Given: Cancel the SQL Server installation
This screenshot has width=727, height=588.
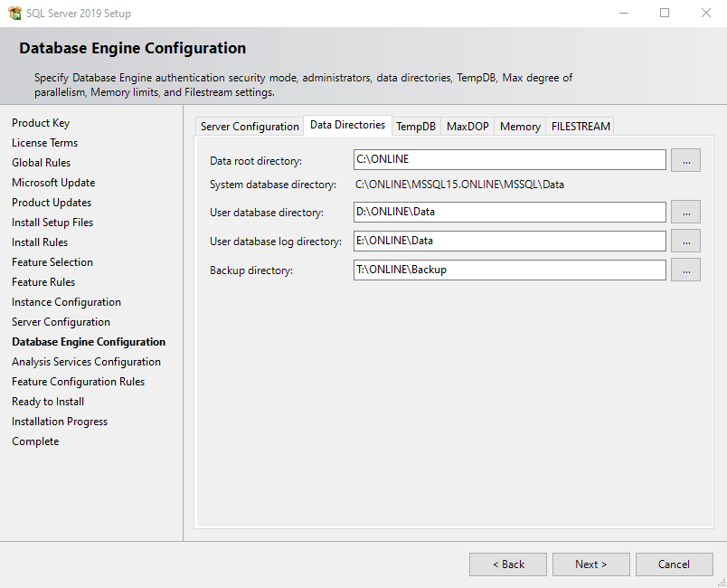Looking at the screenshot, I should 674,564.
